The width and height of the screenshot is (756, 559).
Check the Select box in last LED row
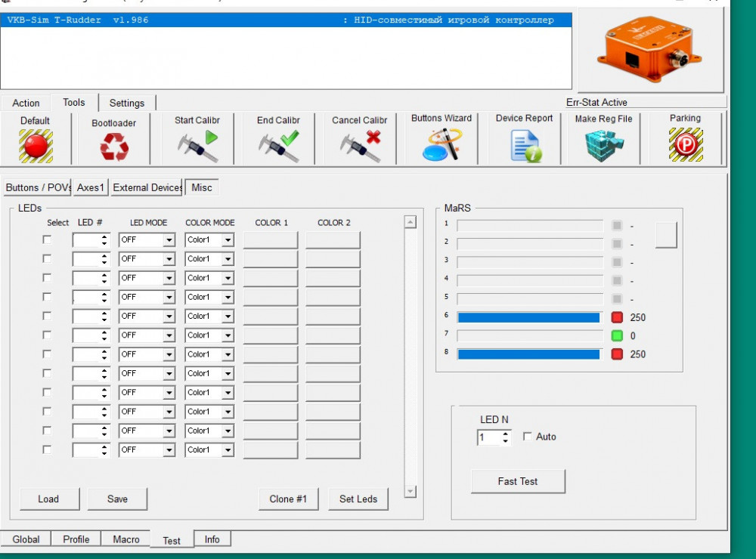[48, 449]
